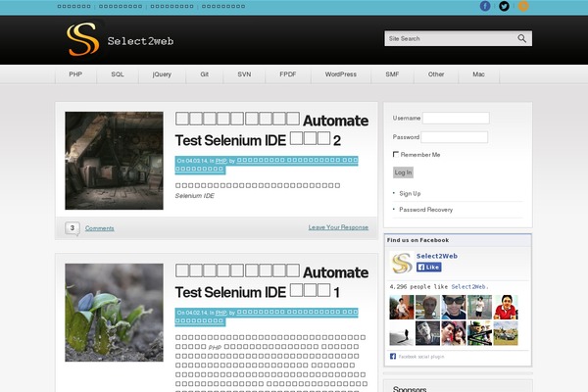This screenshot has height=392, width=588.
Task: Focus the Username input field
Action: coord(456,118)
